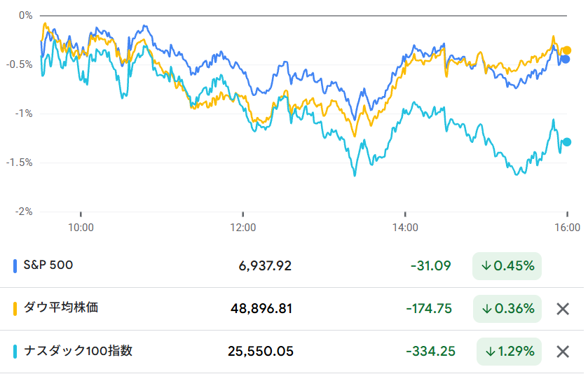Click the yellow Dow line endpoint dot
The image size is (588, 374).
pos(567,50)
